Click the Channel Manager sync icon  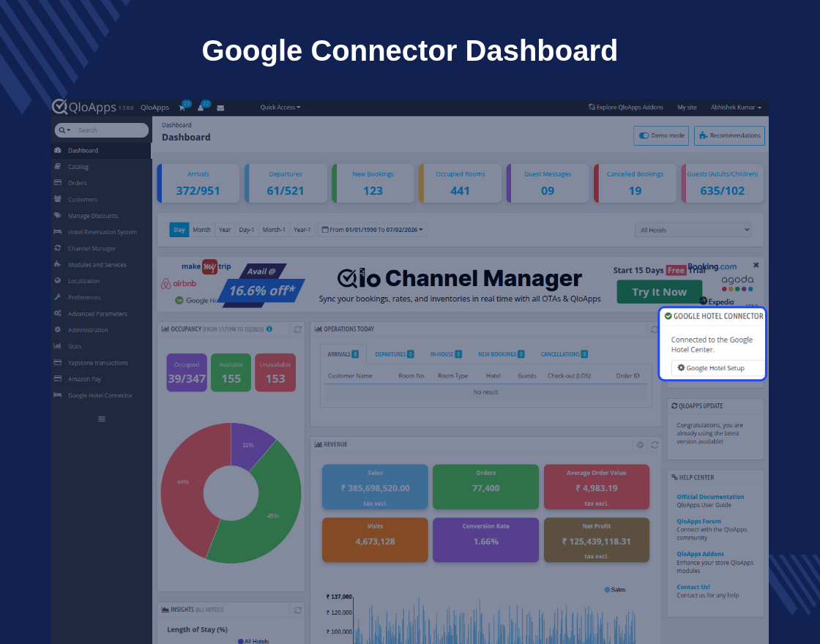58,248
